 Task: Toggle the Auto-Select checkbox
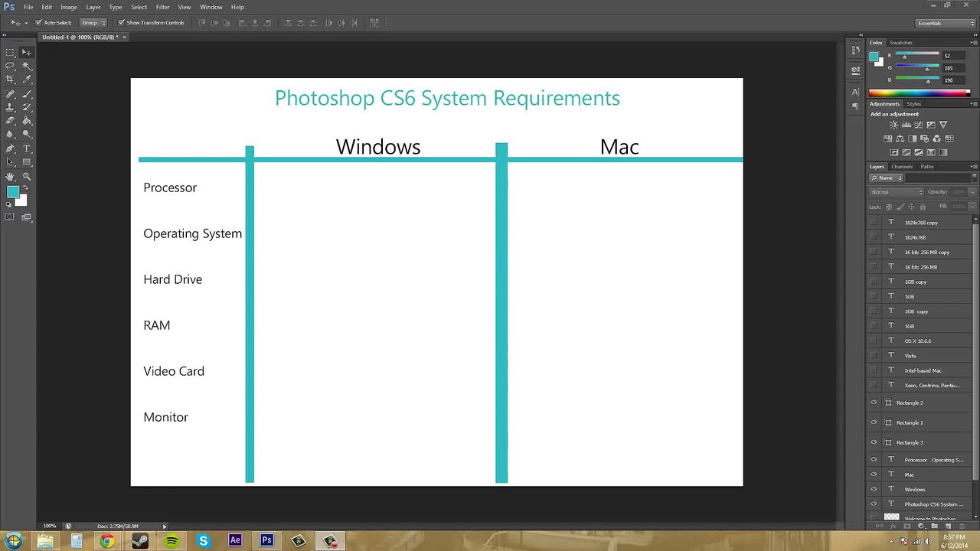38,23
